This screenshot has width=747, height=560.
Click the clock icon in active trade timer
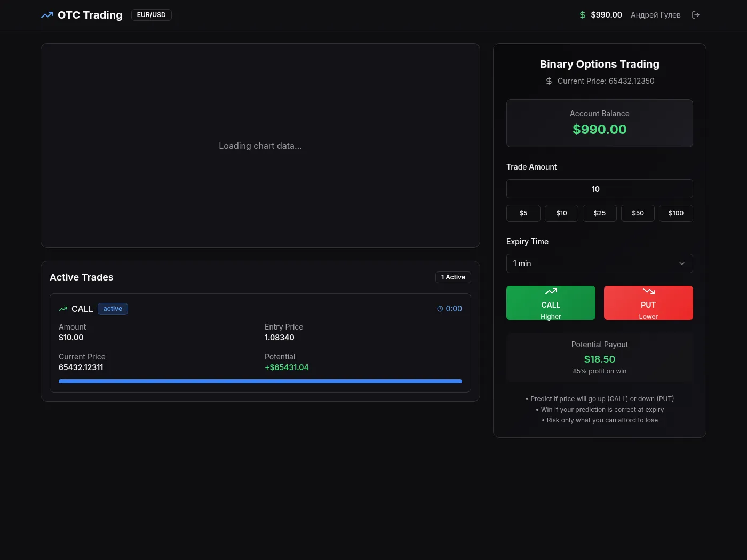click(440, 309)
